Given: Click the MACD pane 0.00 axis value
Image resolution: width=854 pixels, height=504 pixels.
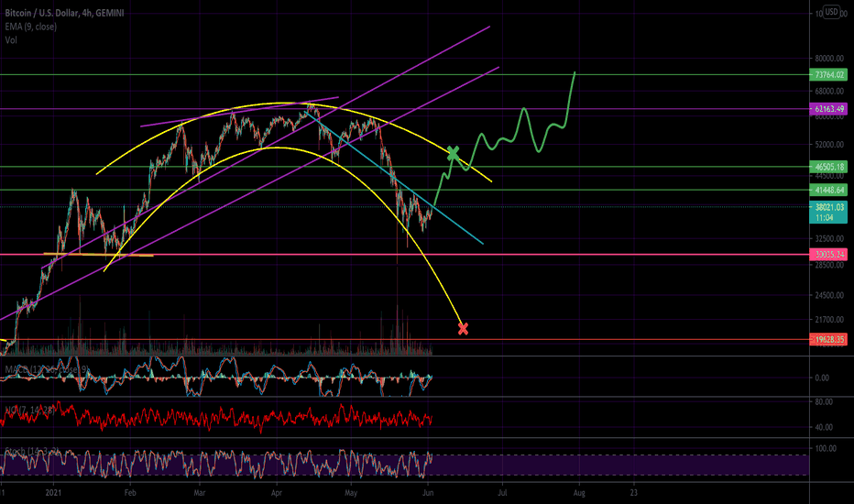Looking at the screenshot, I should [x=822, y=378].
